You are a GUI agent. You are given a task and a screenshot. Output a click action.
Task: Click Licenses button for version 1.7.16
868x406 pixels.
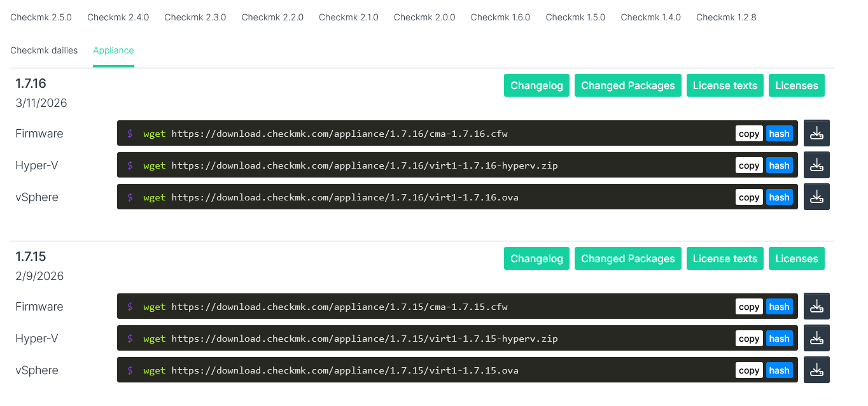[797, 85]
